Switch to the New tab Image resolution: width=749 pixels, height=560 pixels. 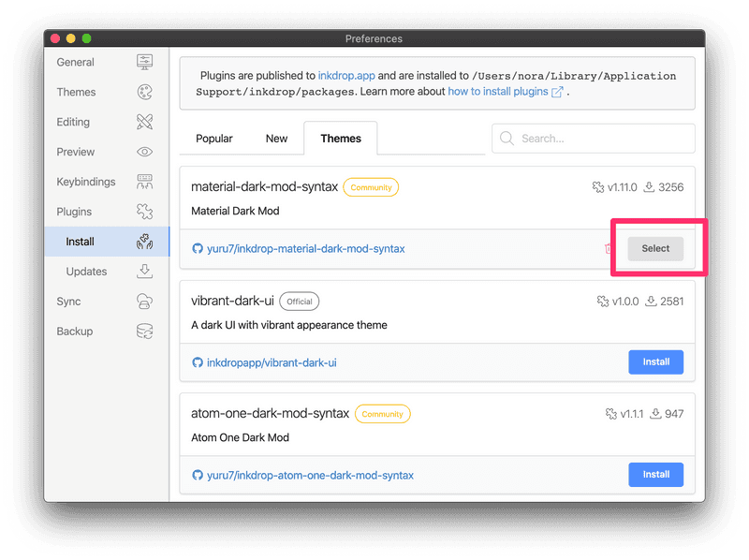pyautogui.click(x=276, y=139)
